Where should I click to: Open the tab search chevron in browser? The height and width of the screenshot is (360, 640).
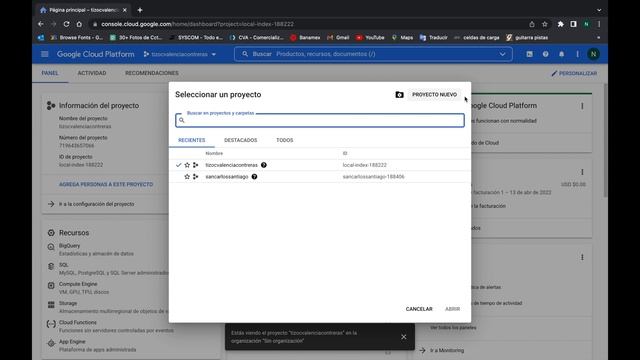(x=599, y=10)
